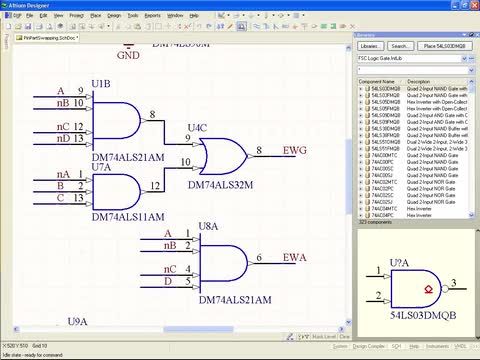Expand the 74AC02MTC component row

pyautogui.click(x=360, y=182)
